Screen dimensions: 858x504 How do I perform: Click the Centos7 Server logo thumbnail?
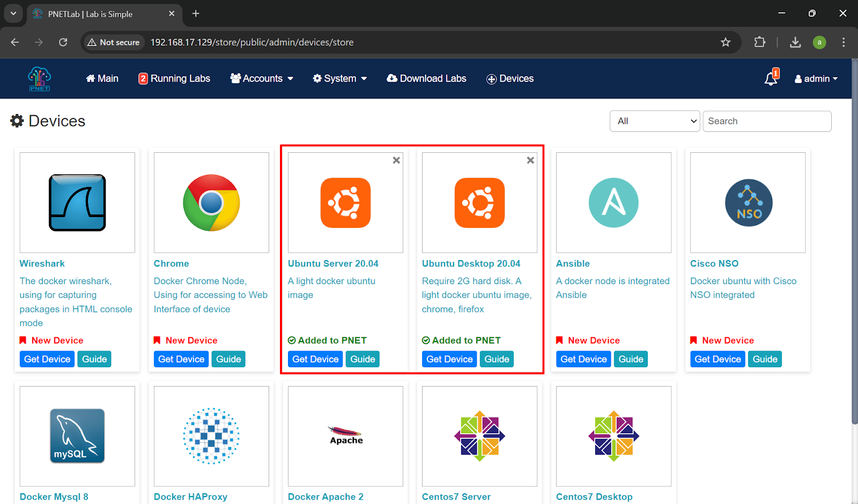tap(479, 436)
